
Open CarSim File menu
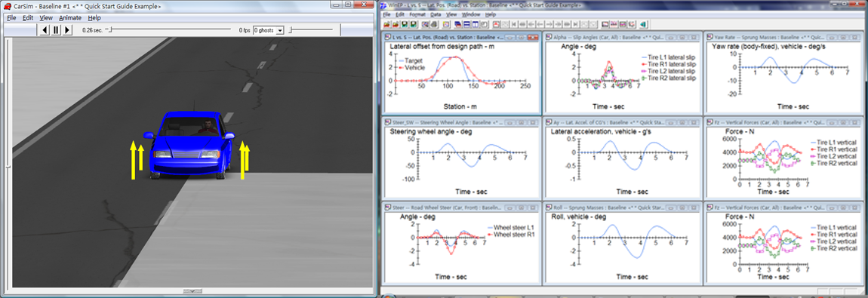pyautogui.click(x=11, y=17)
